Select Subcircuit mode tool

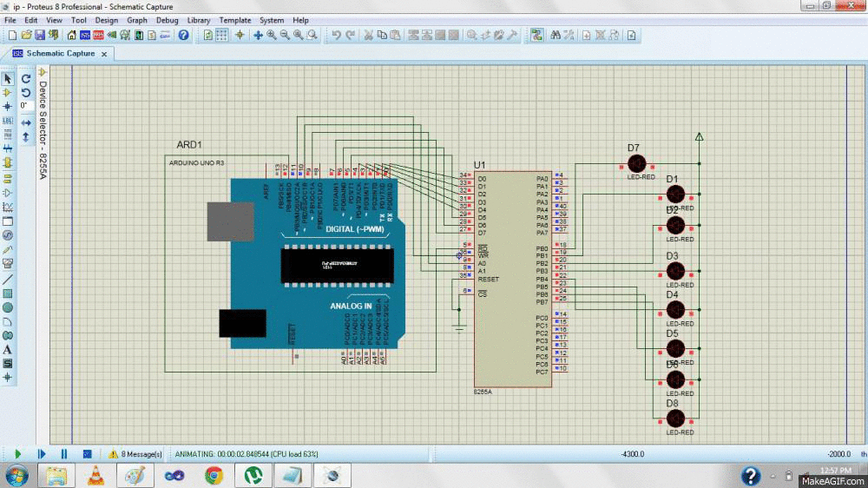8,163
